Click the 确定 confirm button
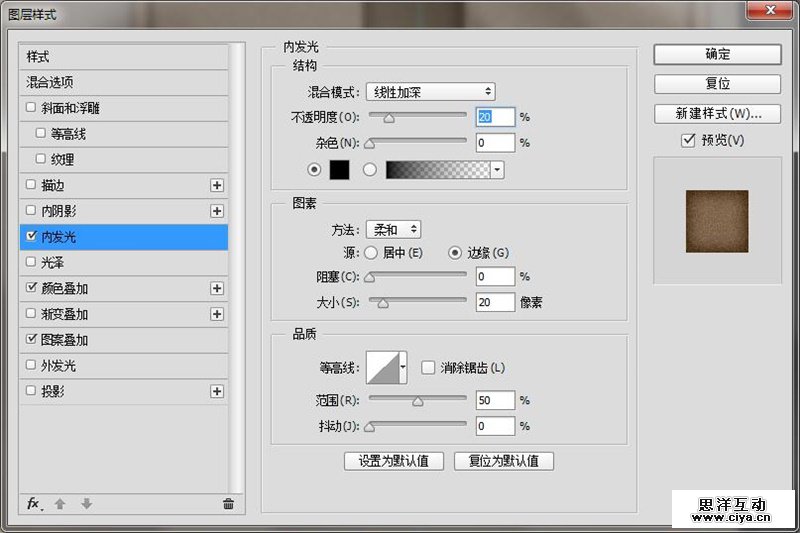Viewport: 800px width, 533px height. pyautogui.click(x=717, y=54)
